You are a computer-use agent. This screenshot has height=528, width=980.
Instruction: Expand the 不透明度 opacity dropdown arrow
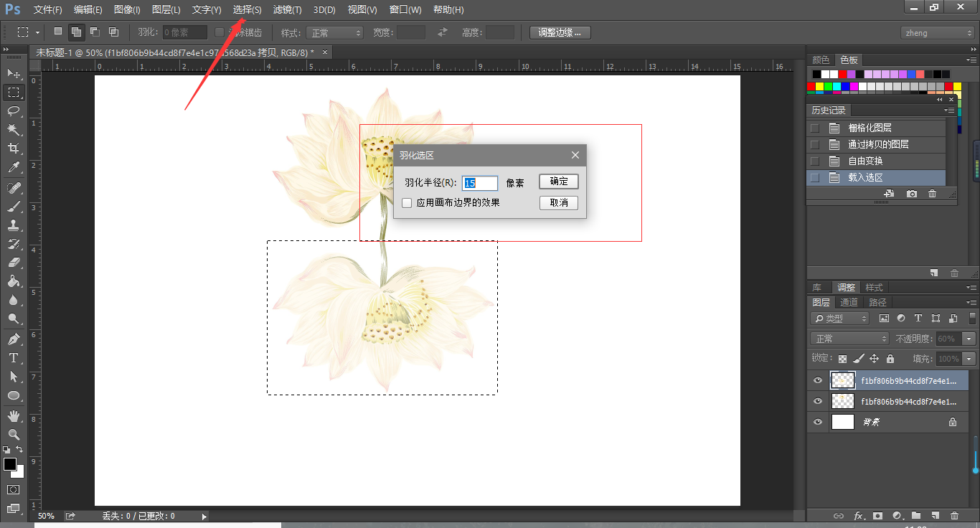click(x=969, y=339)
